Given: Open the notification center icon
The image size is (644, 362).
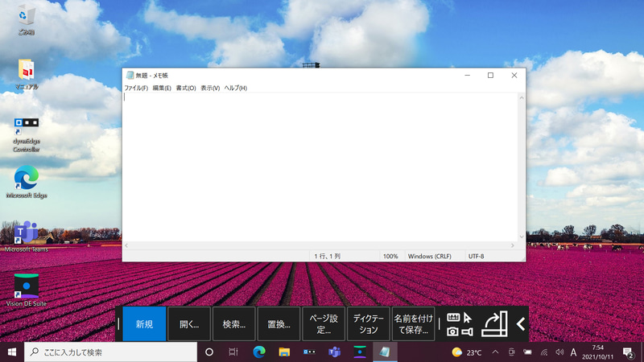Looking at the screenshot, I should [x=628, y=352].
